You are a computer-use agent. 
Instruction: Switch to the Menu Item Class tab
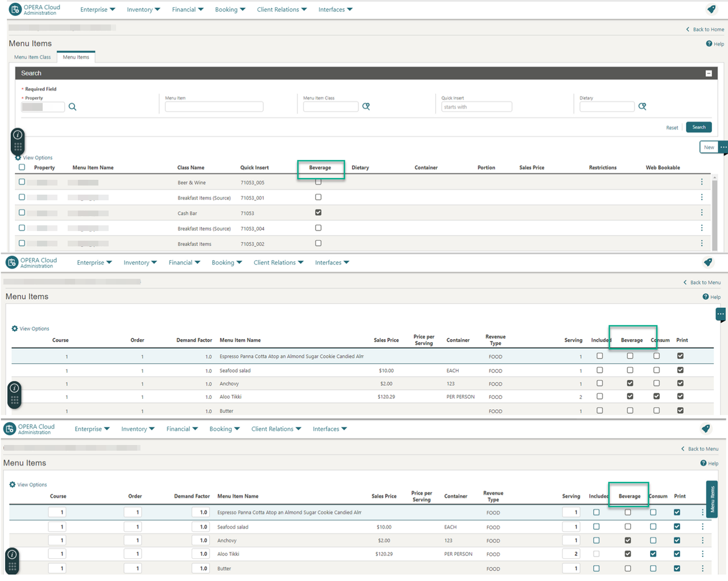point(32,57)
